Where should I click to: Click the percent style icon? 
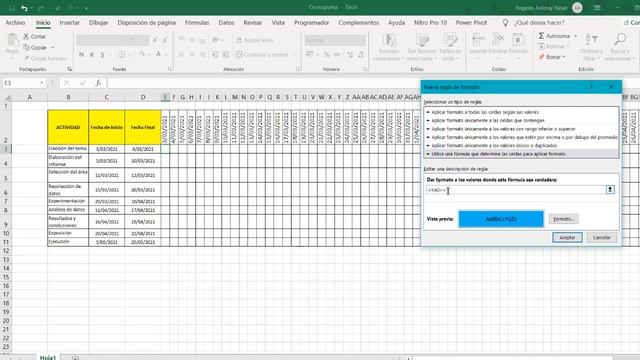coord(327,54)
